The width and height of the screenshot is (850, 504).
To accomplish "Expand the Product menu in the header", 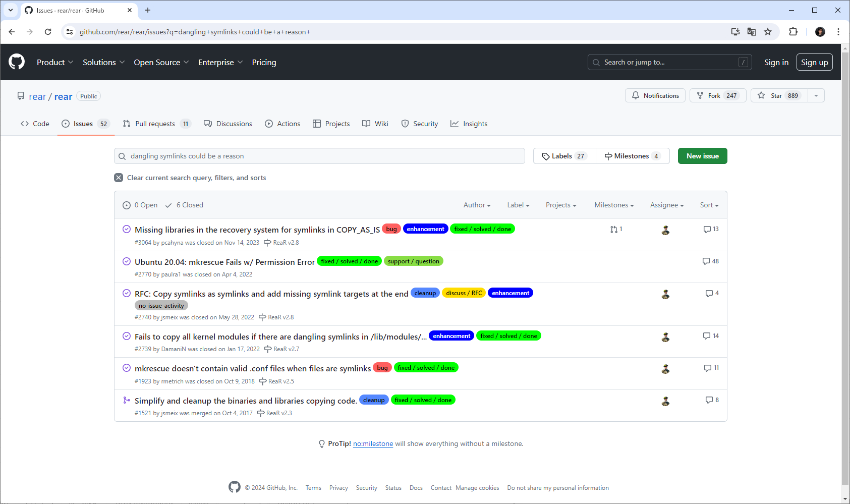I will click(x=55, y=63).
